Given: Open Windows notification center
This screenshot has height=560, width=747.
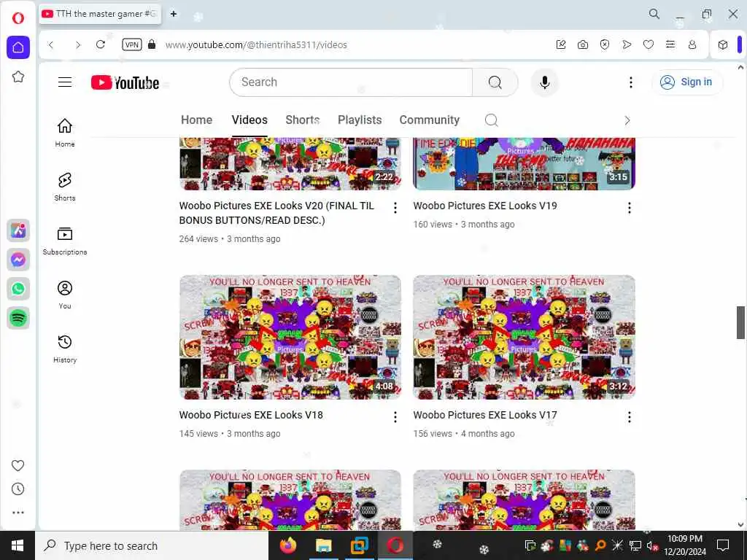Looking at the screenshot, I should click(723, 545).
